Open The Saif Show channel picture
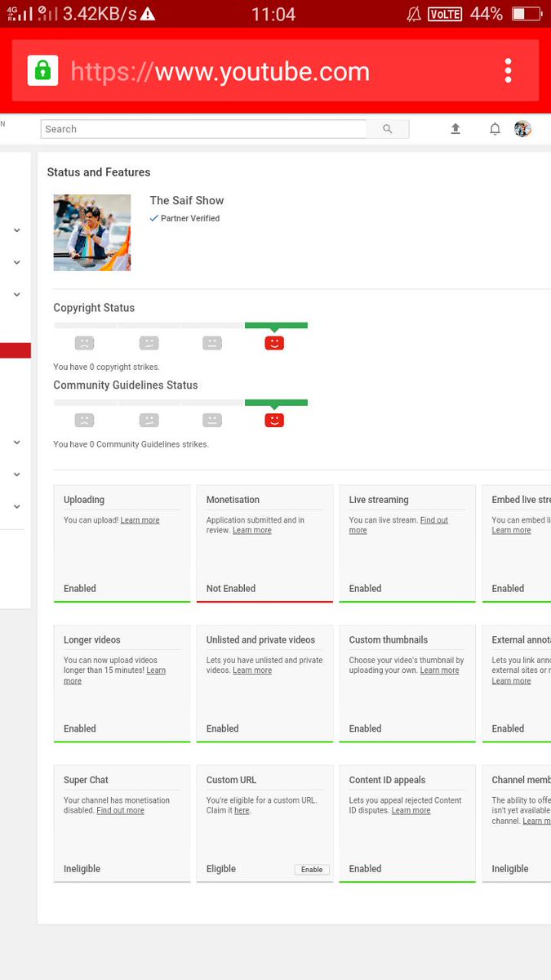The height and width of the screenshot is (980, 551). coord(92,233)
